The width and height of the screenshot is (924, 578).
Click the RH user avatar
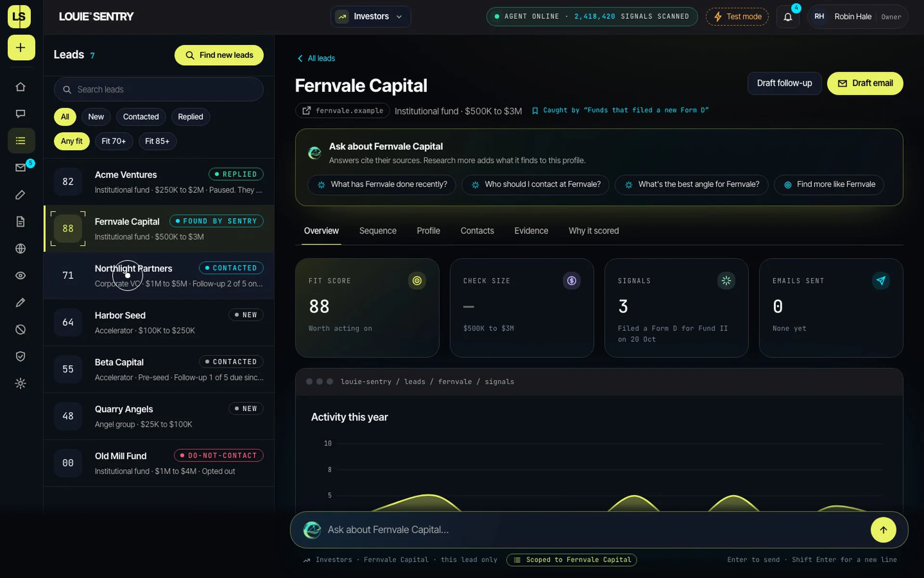coord(819,16)
